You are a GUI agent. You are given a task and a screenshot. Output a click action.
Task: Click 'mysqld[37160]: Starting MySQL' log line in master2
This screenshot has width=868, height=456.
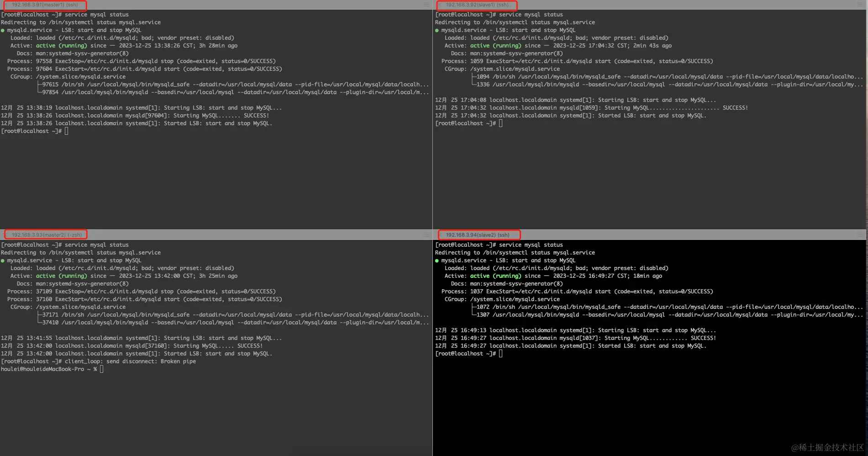click(132, 346)
